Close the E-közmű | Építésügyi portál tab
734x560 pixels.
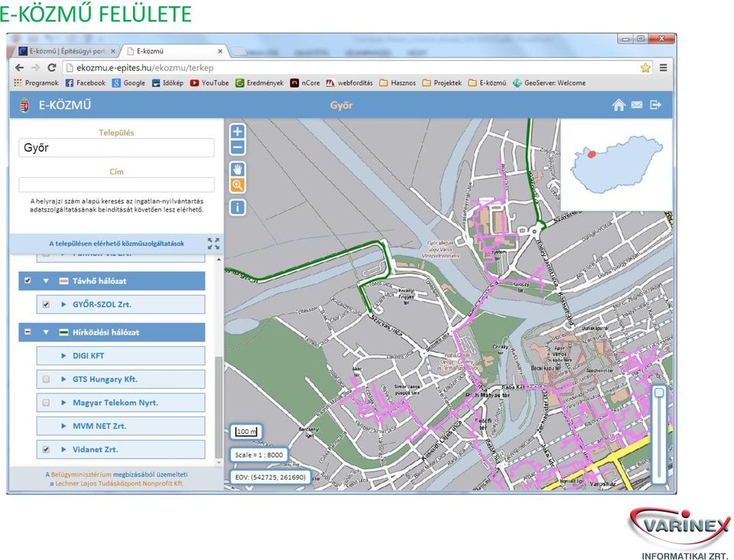[113, 51]
